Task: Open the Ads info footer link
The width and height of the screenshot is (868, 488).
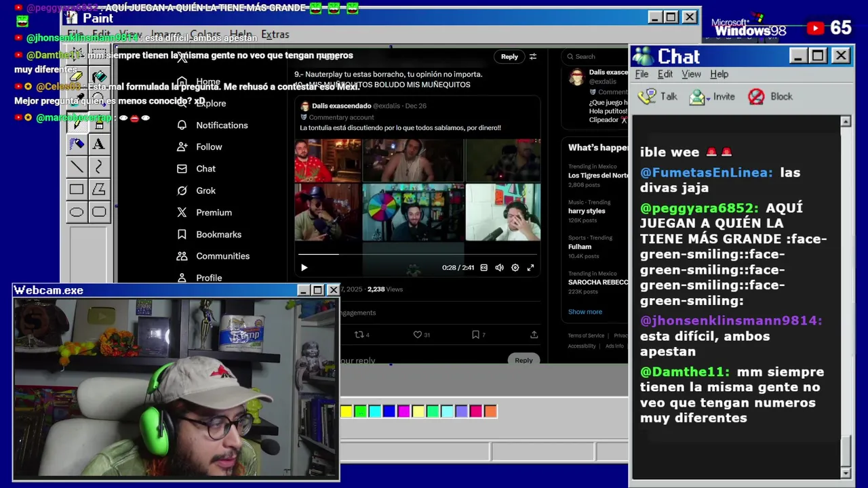Action: tap(614, 346)
